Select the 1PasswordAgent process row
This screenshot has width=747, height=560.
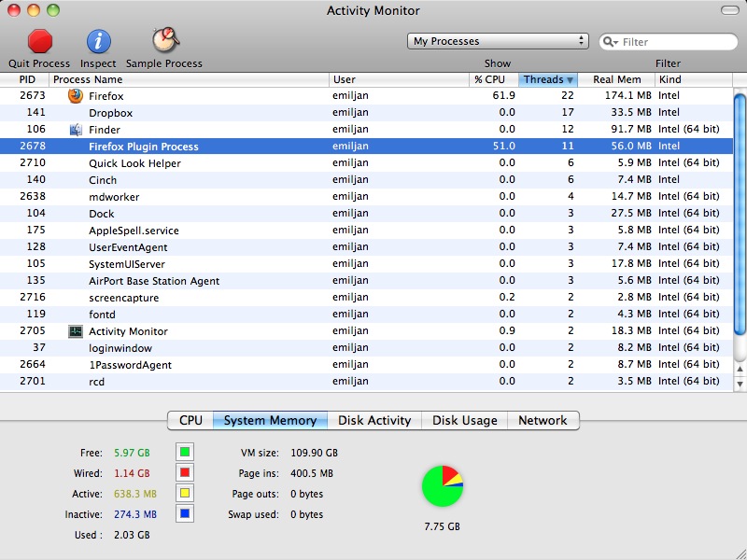pos(366,364)
